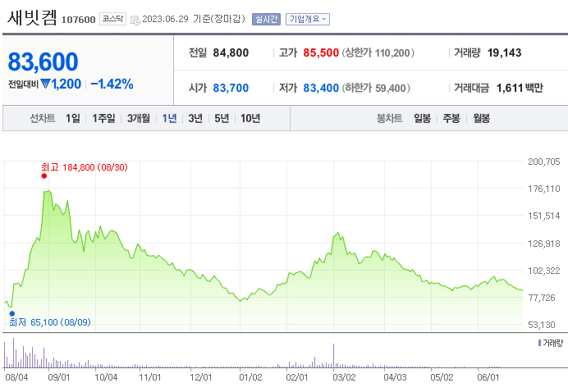Viewport: 568px width, 392px height.
Task: Click the 200,705 price axis label
Action: coord(543,162)
